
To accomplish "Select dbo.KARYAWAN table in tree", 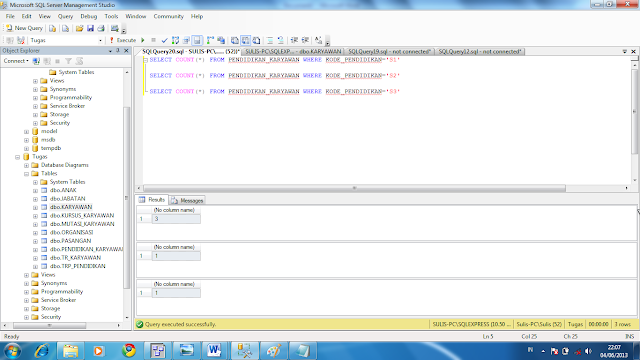I will pyautogui.click(x=71, y=207).
